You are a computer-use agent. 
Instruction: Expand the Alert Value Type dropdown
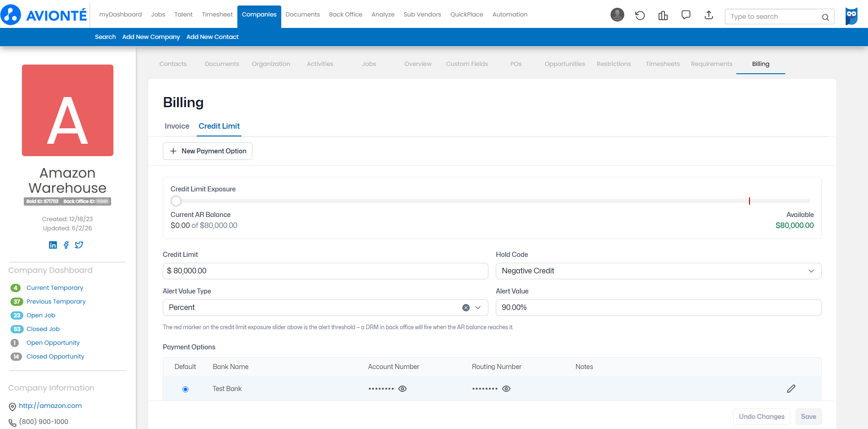pos(478,308)
